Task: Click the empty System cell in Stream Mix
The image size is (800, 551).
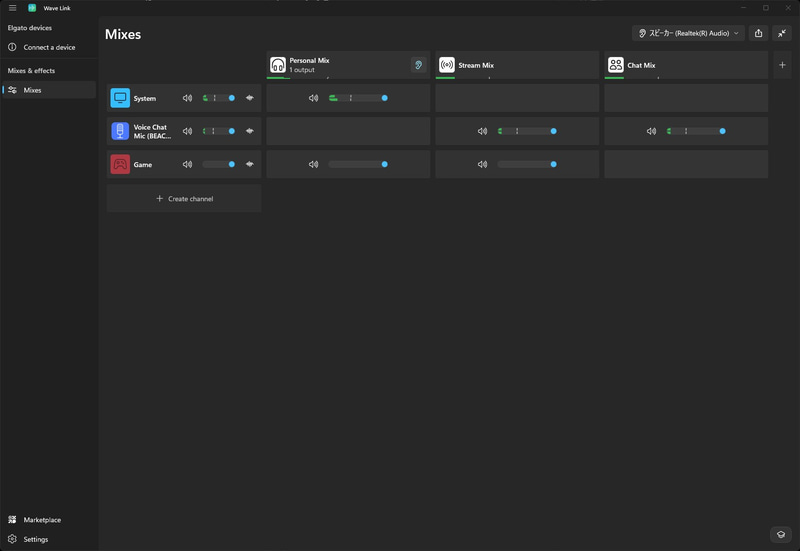Action: pyautogui.click(x=517, y=98)
